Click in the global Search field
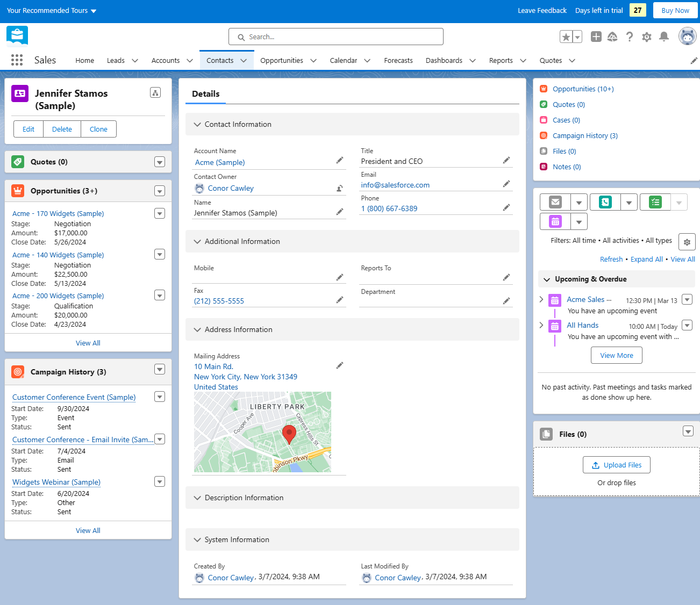Image resolution: width=700 pixels, height=605 pixels. point(336,37)
